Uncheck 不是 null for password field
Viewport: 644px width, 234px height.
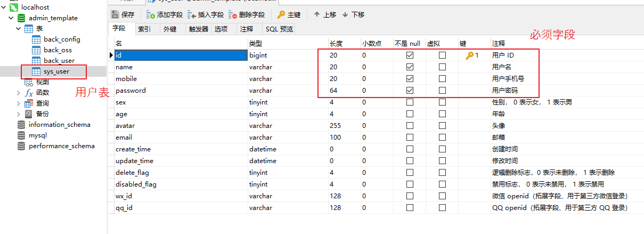(410, 91)
